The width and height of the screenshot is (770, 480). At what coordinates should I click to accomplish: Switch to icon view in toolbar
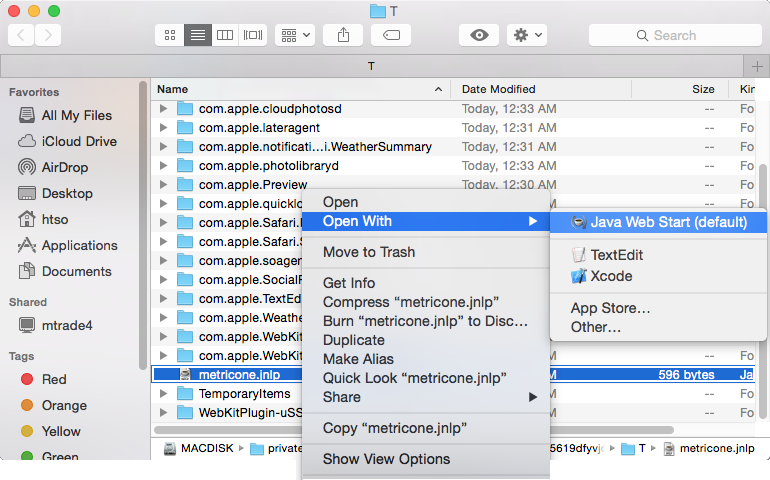coord(170,35)
